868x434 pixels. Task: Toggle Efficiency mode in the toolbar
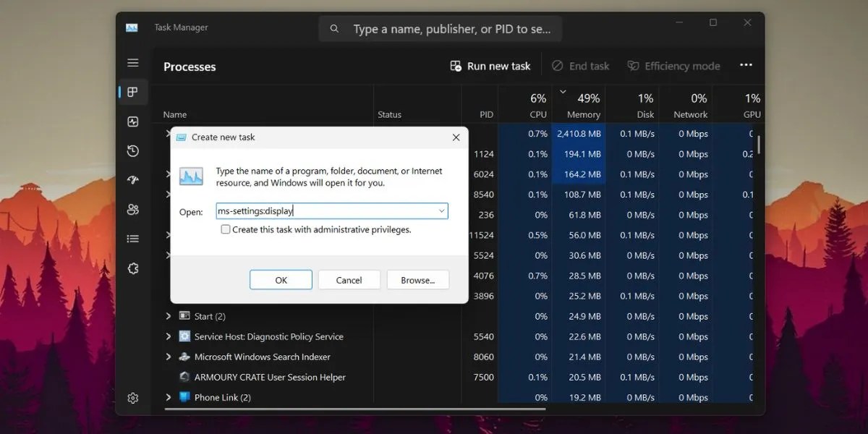[x=673, y=65]
